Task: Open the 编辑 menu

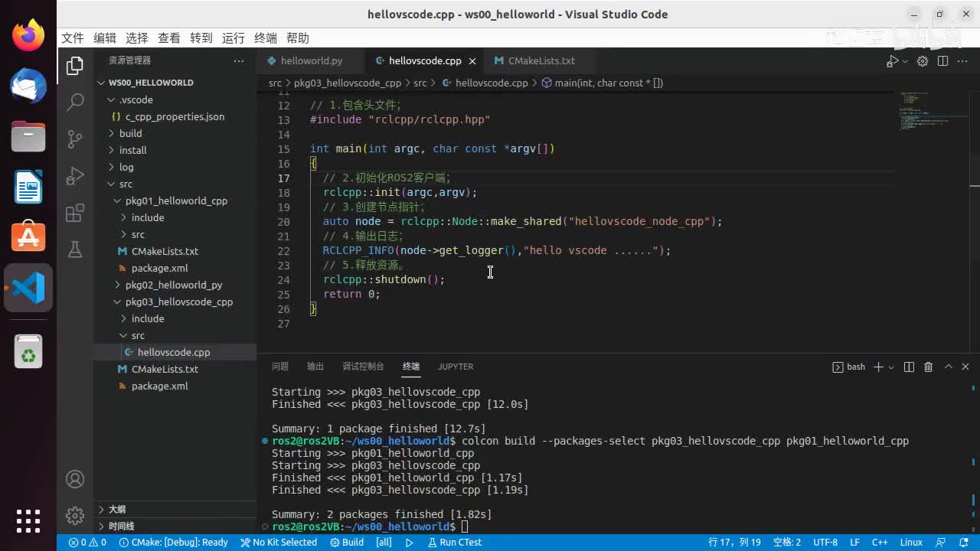Action: (105, 38)
